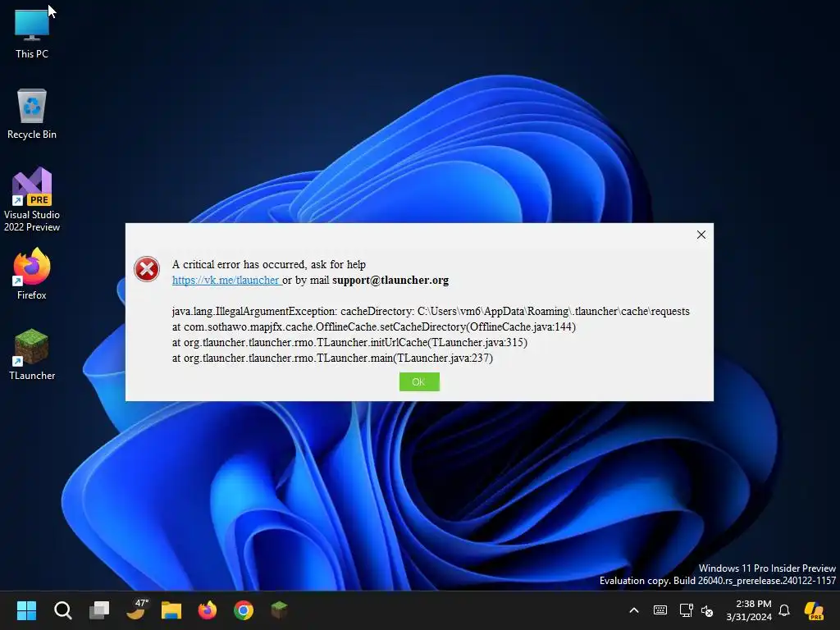
Task: Click the java.lang.IllegalArgumentException line
Action: (x=431, y=311)
